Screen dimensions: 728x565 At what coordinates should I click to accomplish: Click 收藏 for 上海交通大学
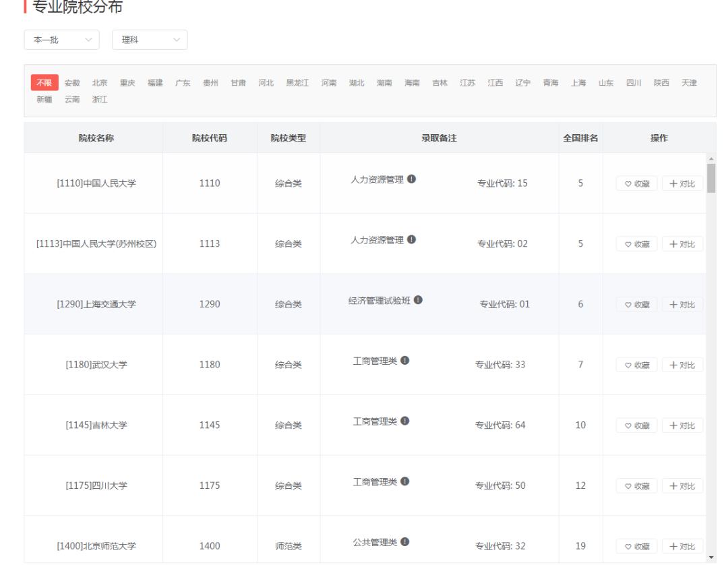[x=636, y=305]
